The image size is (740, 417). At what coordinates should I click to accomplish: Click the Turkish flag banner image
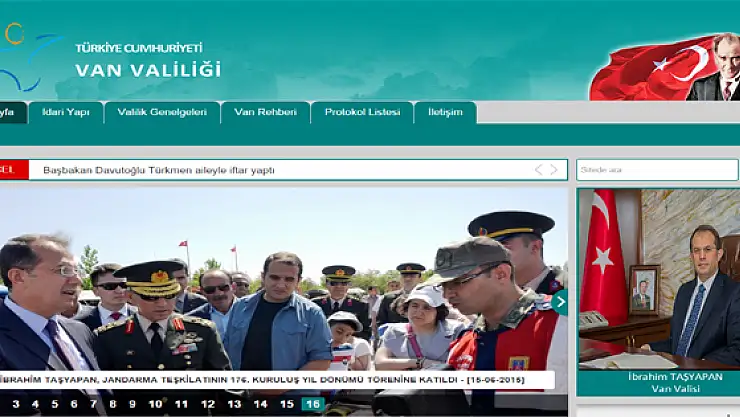coord(664,67)
